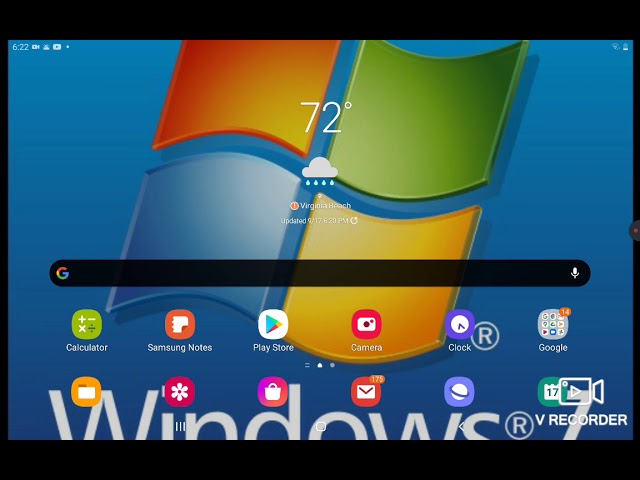Launch the Gallery flower icon
The image size is (640, 480).
[x=180, y=392]
